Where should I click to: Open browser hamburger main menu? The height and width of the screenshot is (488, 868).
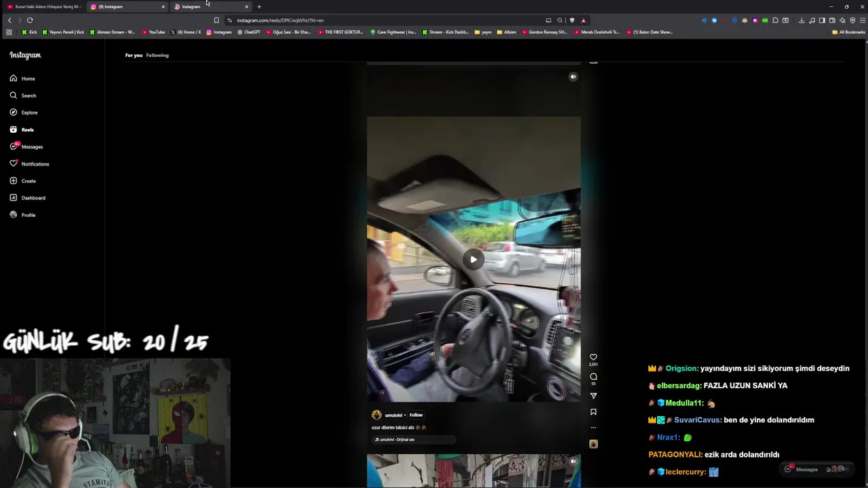[863, 20]
